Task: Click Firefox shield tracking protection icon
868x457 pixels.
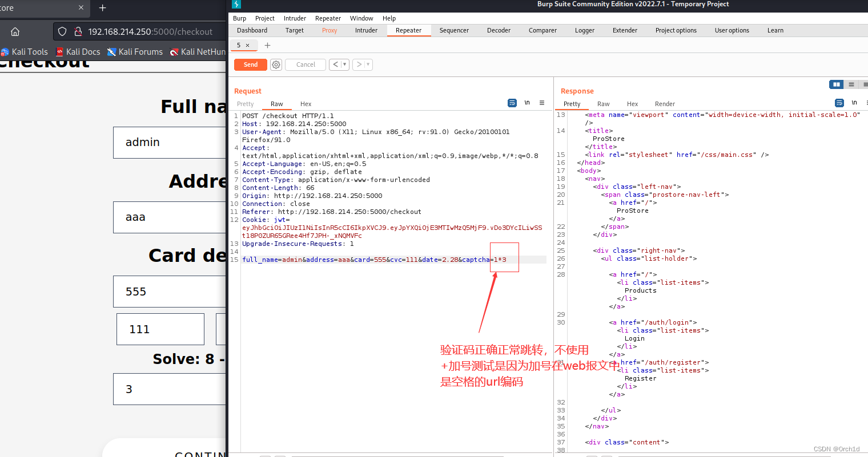Action: pyautogui.click(x=63, y=31)
